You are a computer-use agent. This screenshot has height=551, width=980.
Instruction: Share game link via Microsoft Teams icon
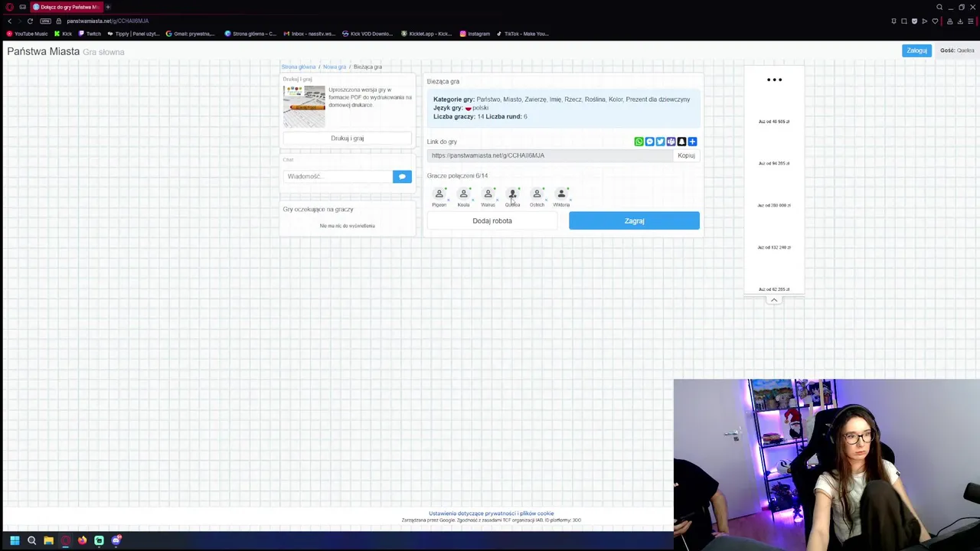click(x=671, y=142)
